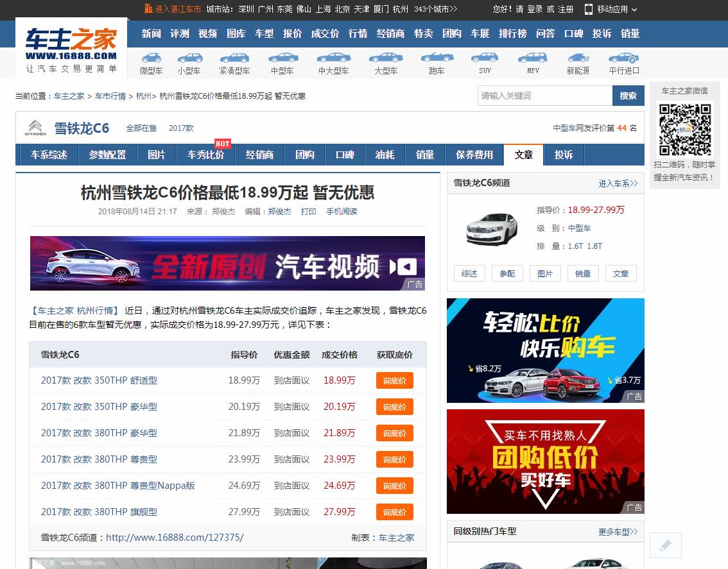Open the 登录 login link
728x569 pixels.
(x=535, y=9)
